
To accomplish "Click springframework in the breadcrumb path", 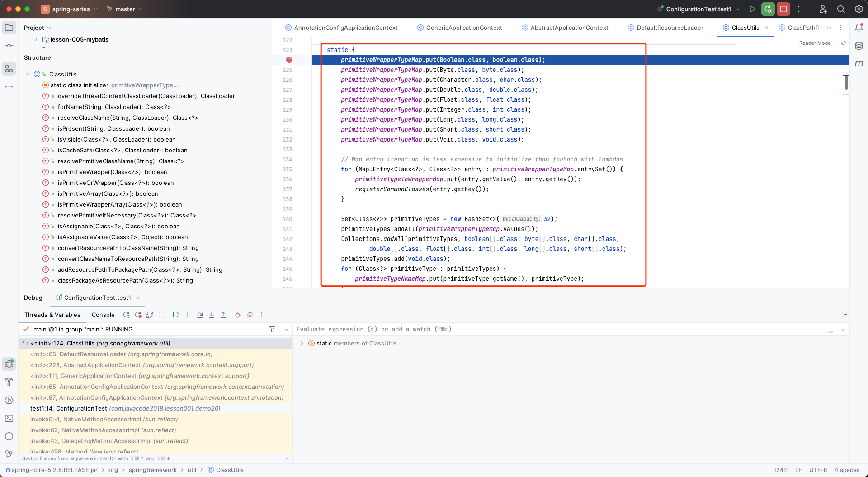I will tap(152, 470).
